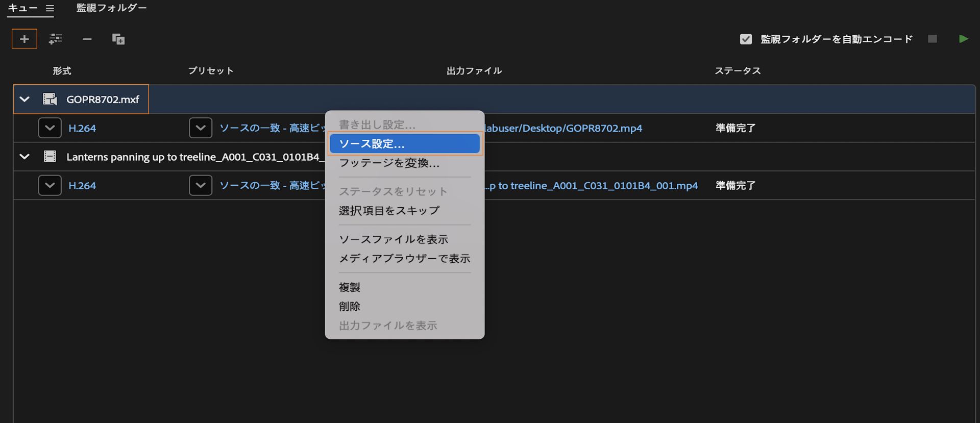Image resolution: width=980 pixels, height=423 pixels.
Task: Choose 削除 from context menu
Action: (350, 306)
